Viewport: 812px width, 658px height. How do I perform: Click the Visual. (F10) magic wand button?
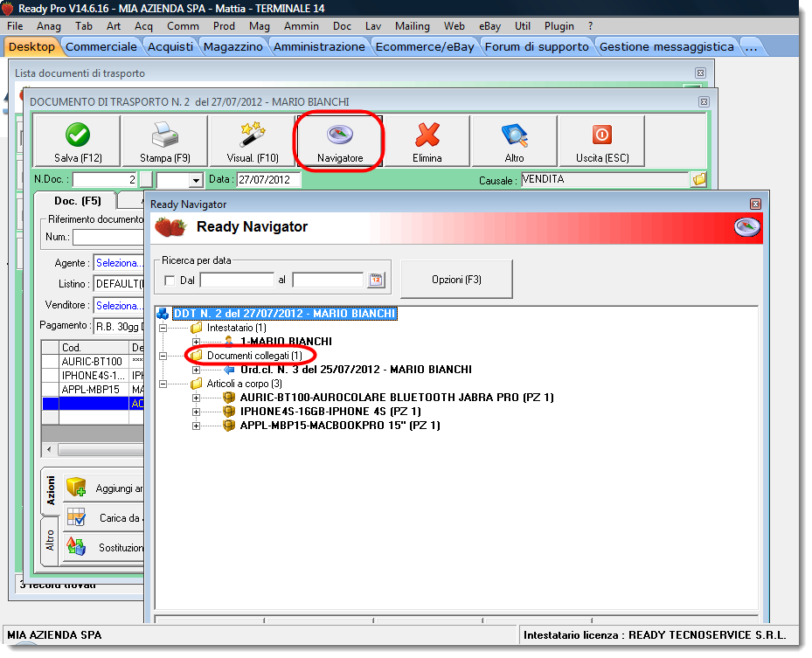click(x=253, y=141)
